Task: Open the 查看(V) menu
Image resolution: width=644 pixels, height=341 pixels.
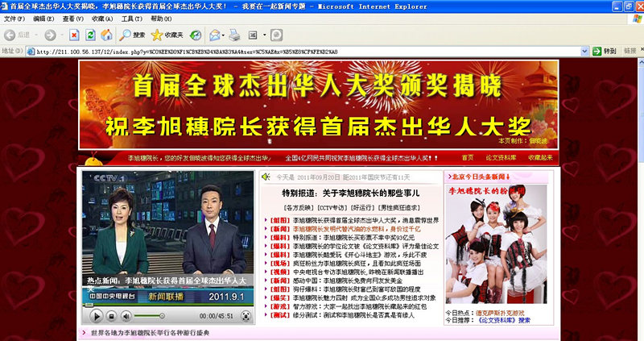Action: click(x=72, y=19)
